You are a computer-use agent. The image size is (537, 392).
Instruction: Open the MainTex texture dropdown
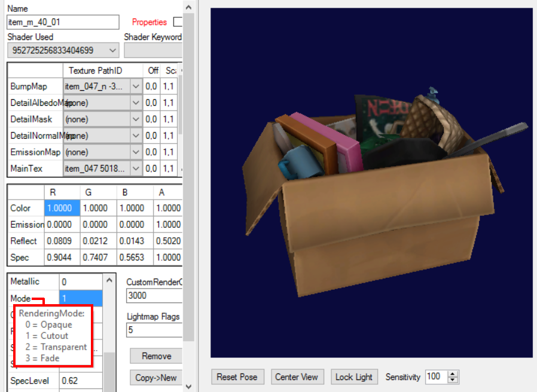[136, 169]
